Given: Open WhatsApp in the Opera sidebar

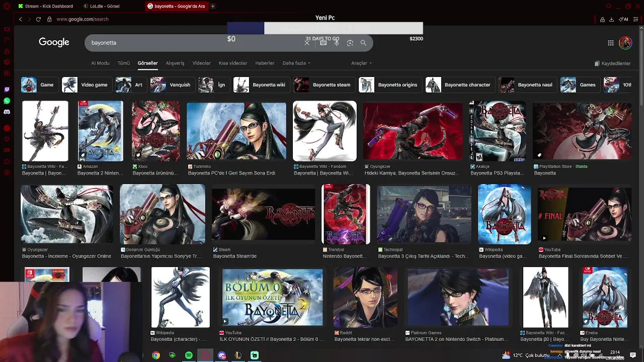Looking at the screenshot, I should coord(7,101).
